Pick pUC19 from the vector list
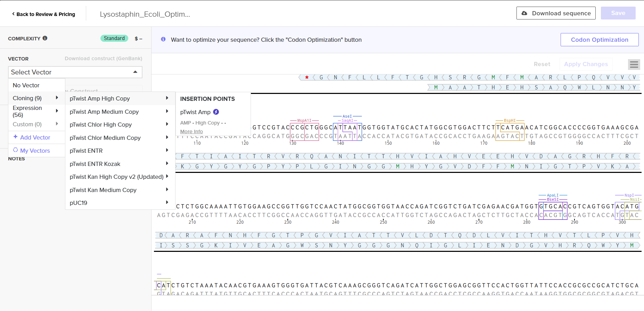Screen dimensions: 644x311 point(79,203)
